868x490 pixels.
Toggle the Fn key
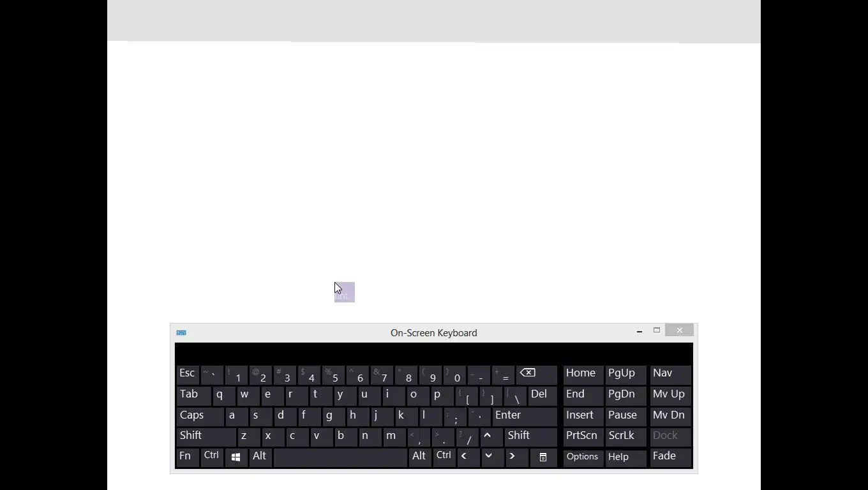[188, 457]
